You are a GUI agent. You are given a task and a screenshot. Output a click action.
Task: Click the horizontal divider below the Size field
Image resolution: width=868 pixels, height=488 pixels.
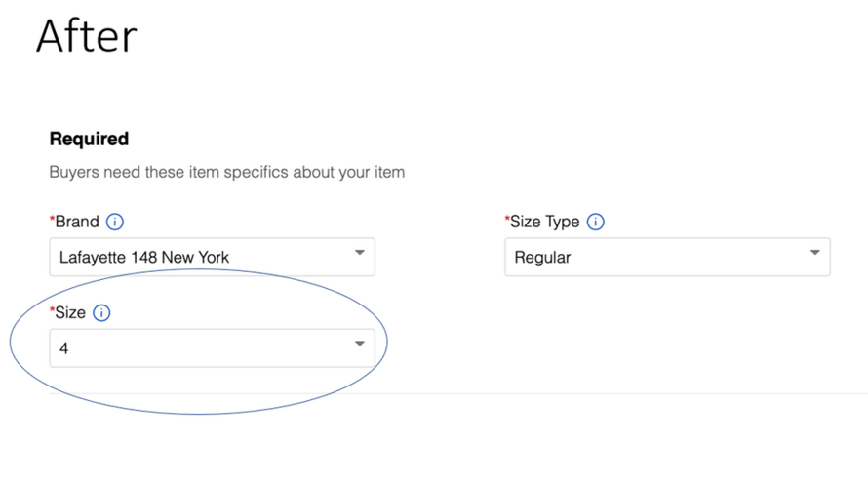click(458, 393)
